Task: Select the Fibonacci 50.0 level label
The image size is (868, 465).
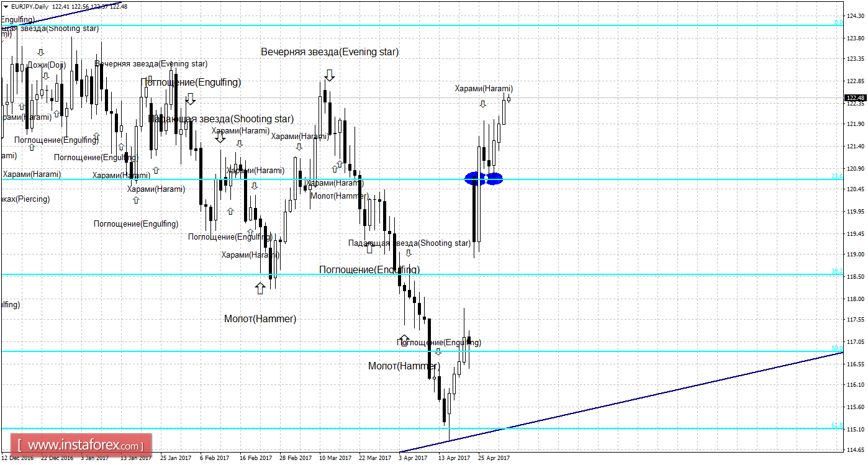Action: click(837, 348)
